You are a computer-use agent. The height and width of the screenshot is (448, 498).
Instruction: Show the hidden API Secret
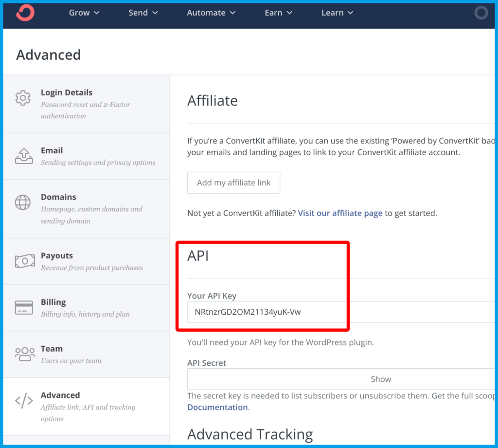tap(380, 379)
